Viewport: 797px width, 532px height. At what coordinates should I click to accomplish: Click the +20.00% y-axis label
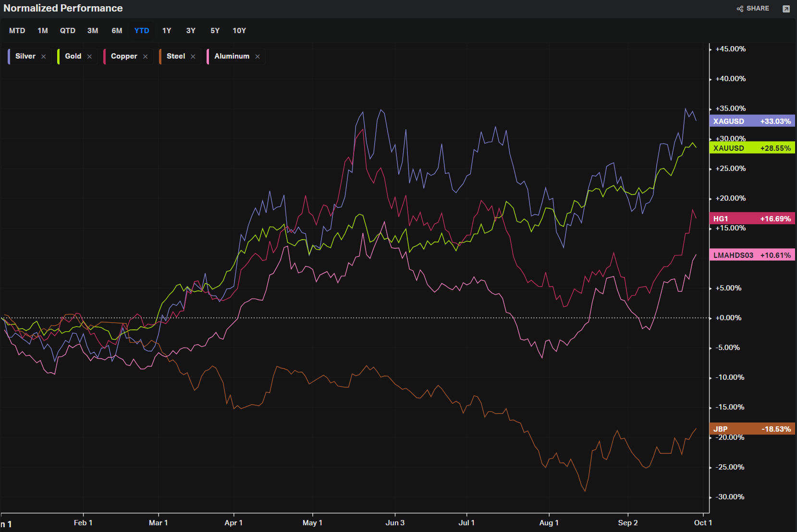(x=731, y=198)
